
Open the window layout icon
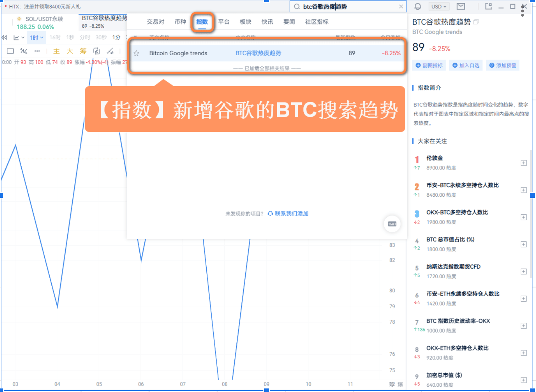pyautogui.click(x=488, y=6)
